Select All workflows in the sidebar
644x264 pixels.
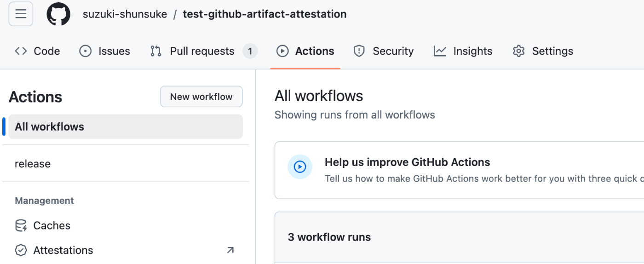126,126
